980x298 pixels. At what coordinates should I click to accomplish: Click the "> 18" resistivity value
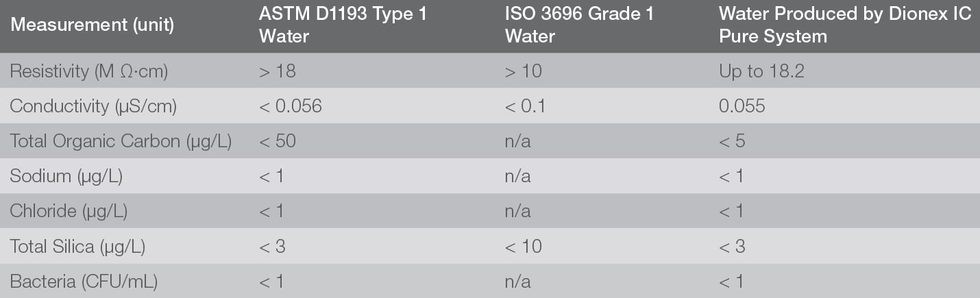[x=277, y=71]
